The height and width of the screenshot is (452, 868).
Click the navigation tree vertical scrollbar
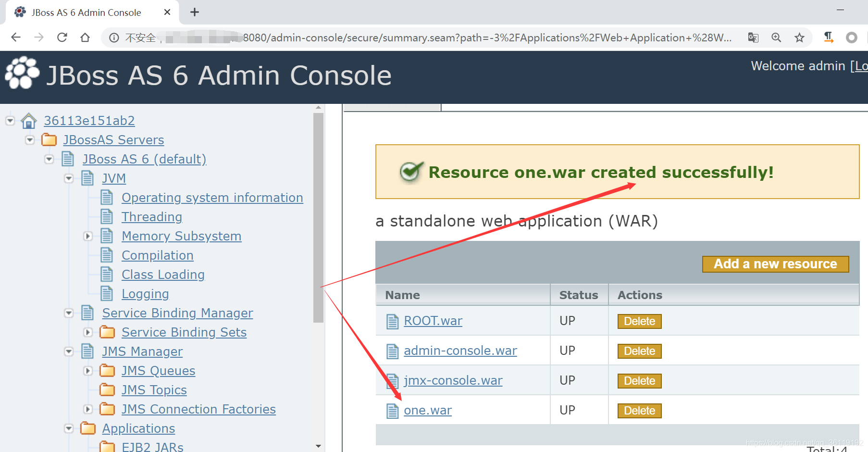[x=318, y=217]
